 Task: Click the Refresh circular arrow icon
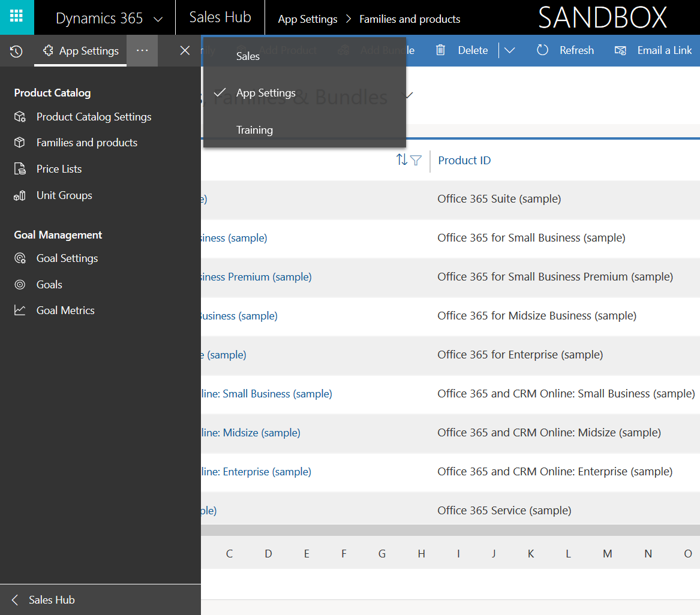[x=542, y=50]
